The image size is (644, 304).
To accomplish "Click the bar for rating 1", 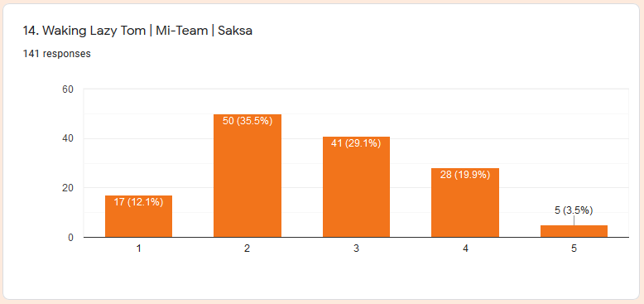I will pos(138,216).
